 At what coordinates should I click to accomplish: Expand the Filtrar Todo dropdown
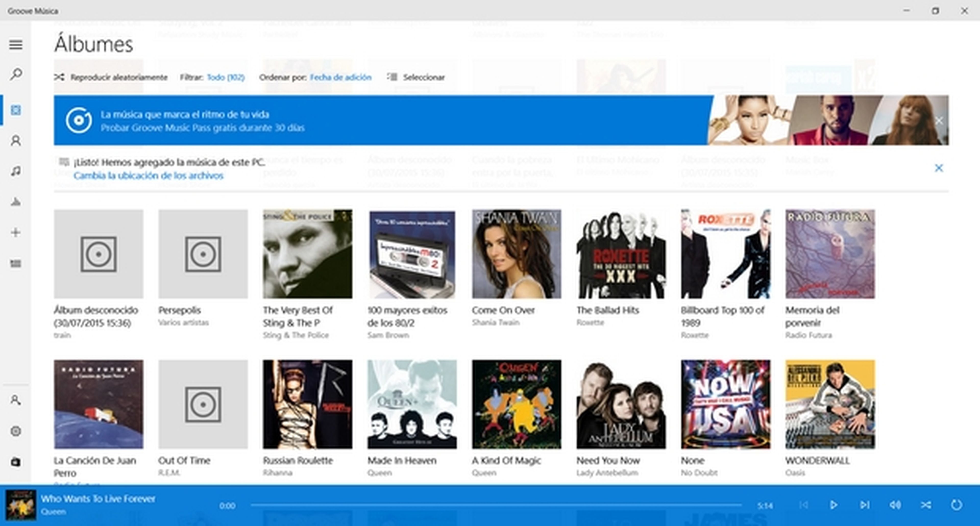pos(226,77)
